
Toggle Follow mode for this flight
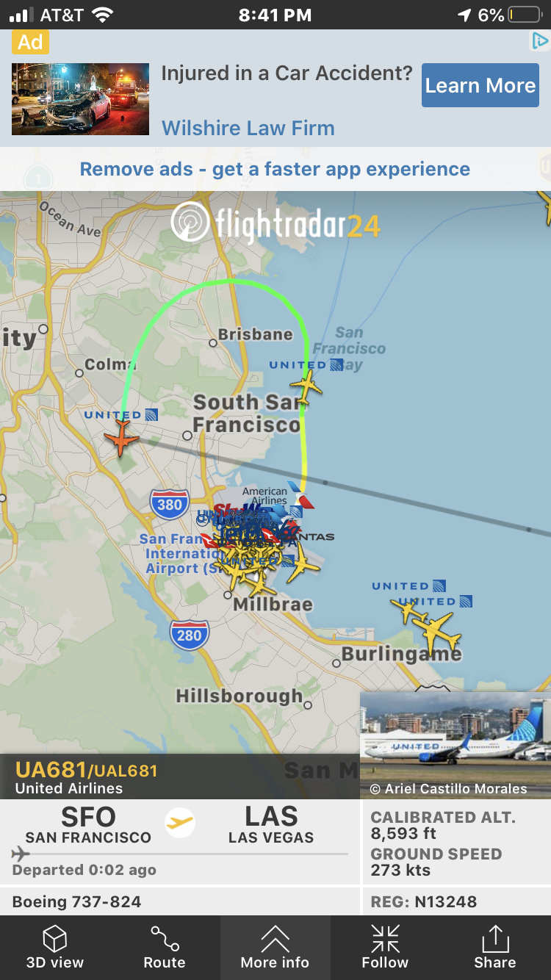point(385,948)
